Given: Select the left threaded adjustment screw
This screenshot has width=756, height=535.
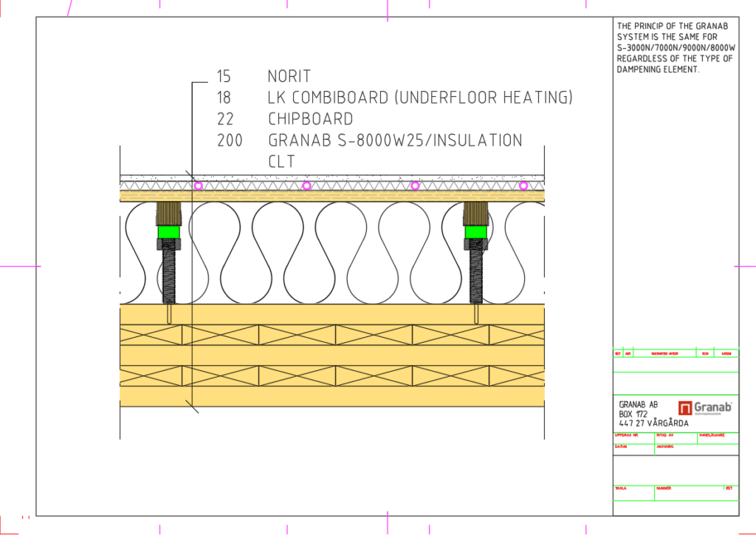Looking at the screenshot, I should (x=169, y=272).
